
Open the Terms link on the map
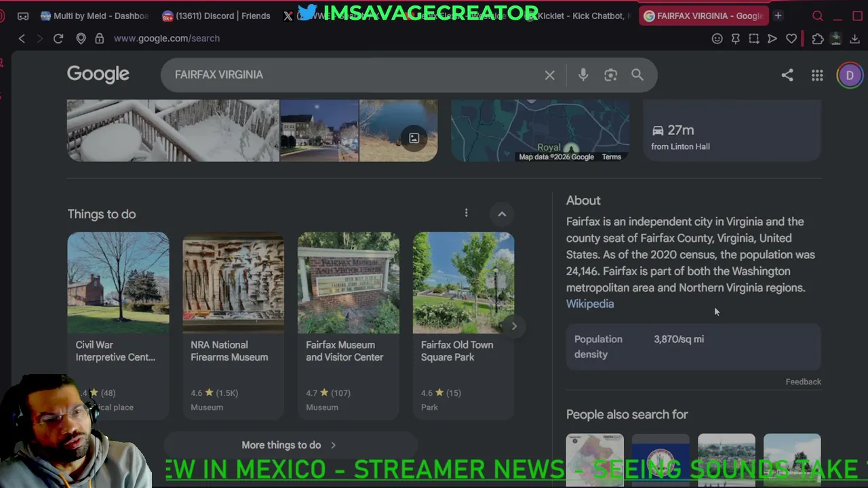[x=612, y=157]
